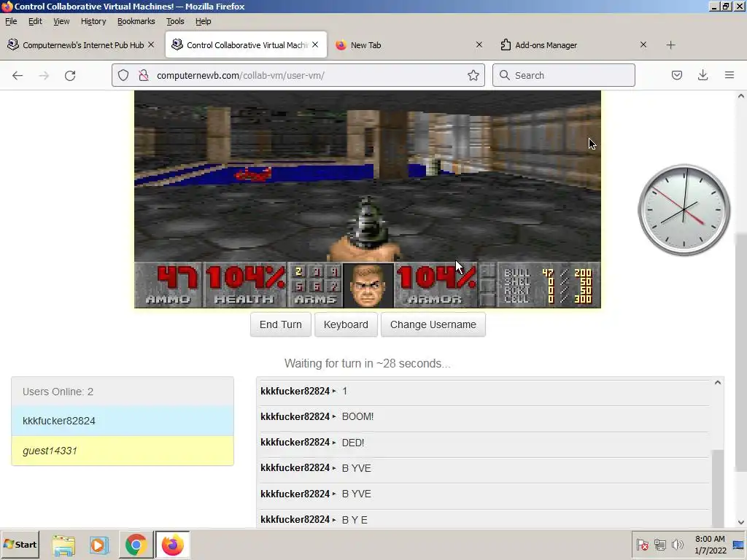747x560 pixels.
Task: Open the Downloads panel
Action: [703, 75]
